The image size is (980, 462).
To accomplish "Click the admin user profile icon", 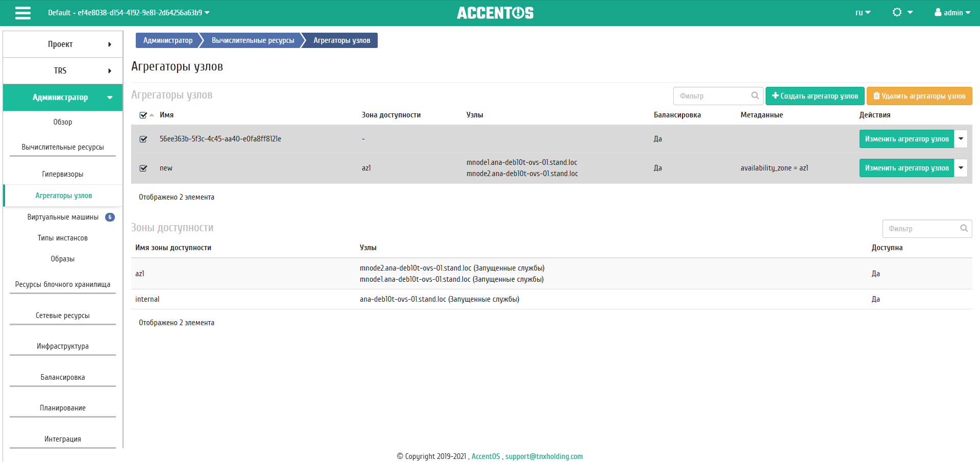I will (938, 13).
